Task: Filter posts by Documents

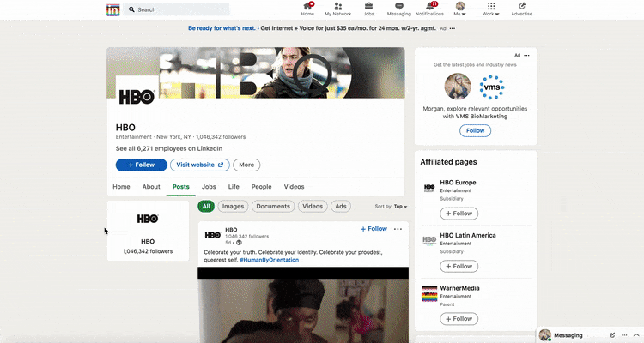Action: [x=273, y=207]
